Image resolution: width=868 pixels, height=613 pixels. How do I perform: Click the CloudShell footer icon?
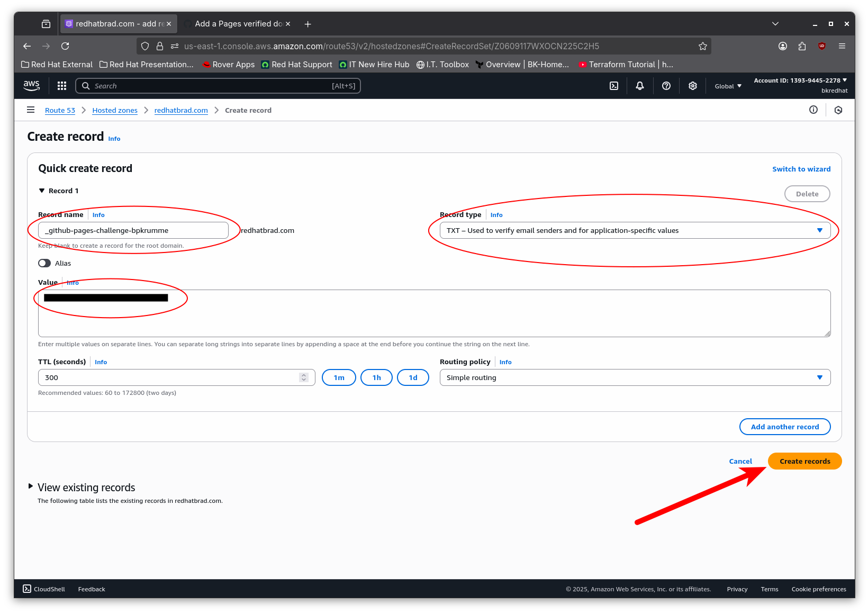click(x=27, y=589)
